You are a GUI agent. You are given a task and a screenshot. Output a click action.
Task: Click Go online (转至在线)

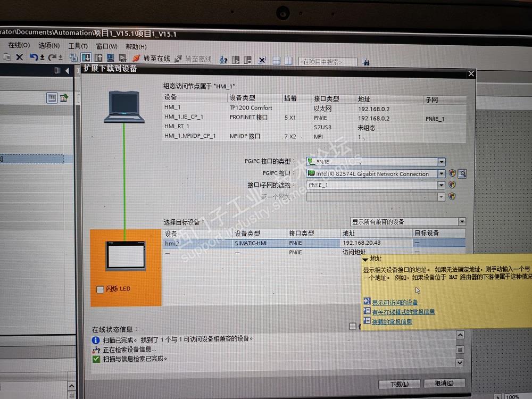pyautogui.click(x=151, y=59)
